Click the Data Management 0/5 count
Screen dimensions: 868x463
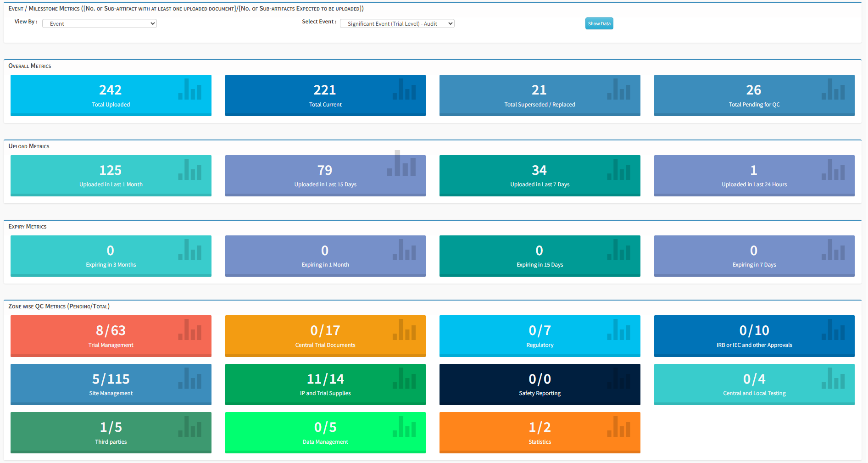click(x=325, y=427)
